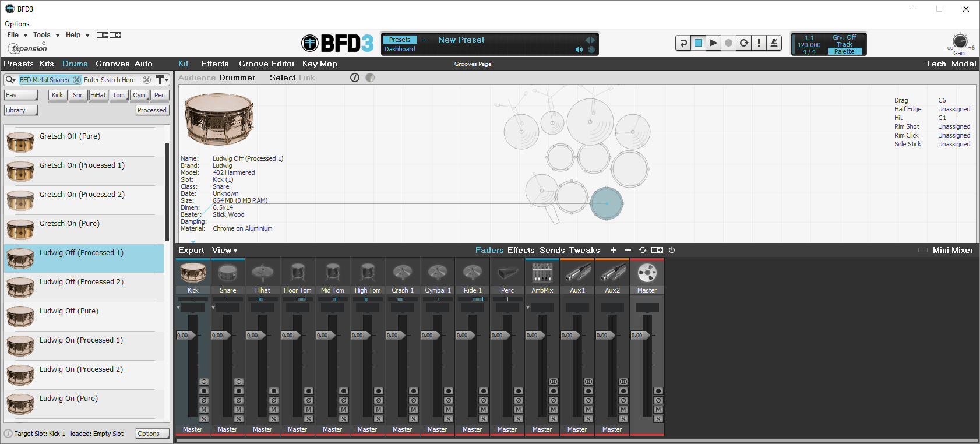980x444 pixels.
Task: Click the Kick channel fader handle
Action: 187,335
